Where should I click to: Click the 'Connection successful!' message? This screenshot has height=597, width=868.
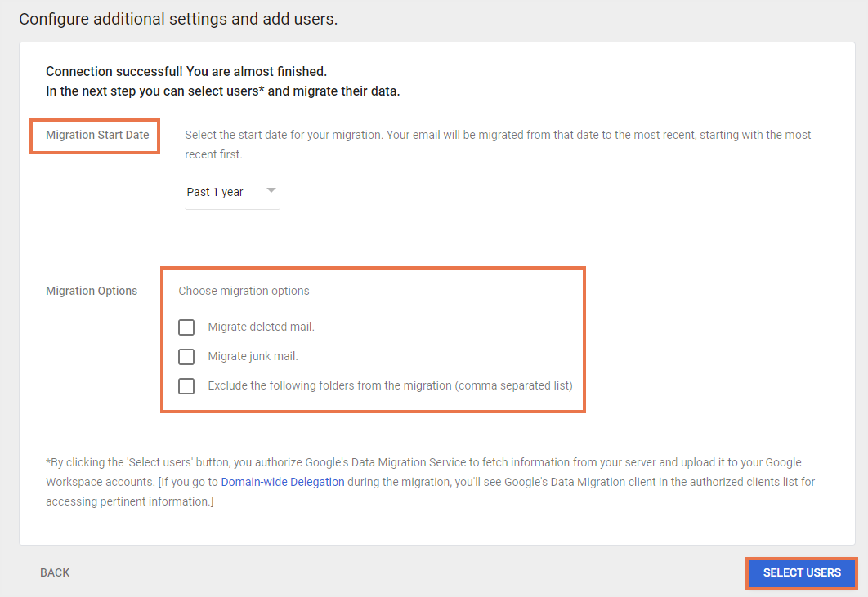tap(186, 72)
